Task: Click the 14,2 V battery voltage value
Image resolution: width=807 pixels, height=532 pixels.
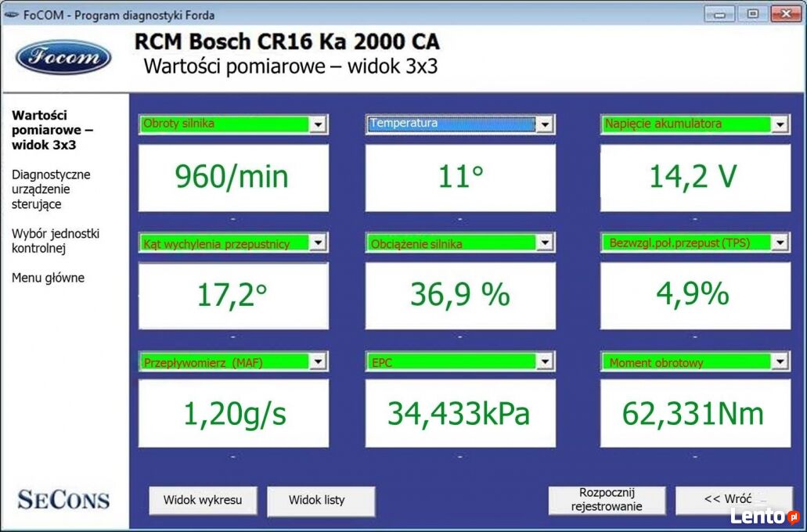Action: click(695, 178)
